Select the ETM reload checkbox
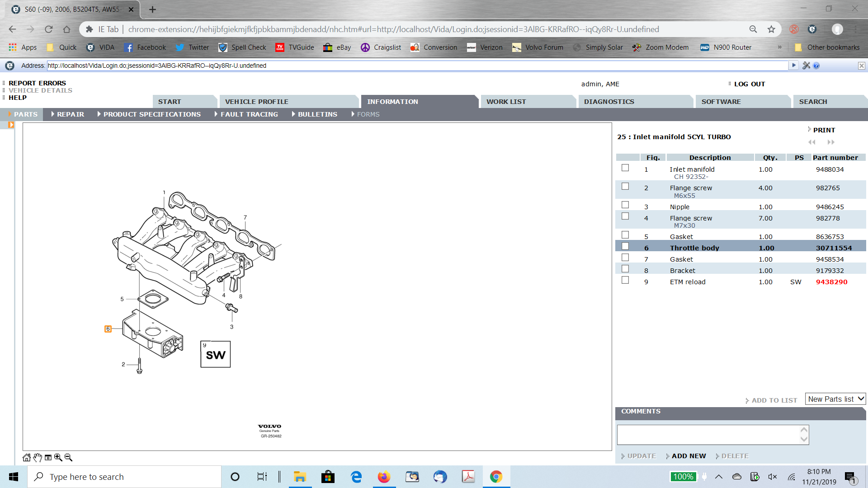This screenshot has width=868, height=488. click(x=625, y=280)
